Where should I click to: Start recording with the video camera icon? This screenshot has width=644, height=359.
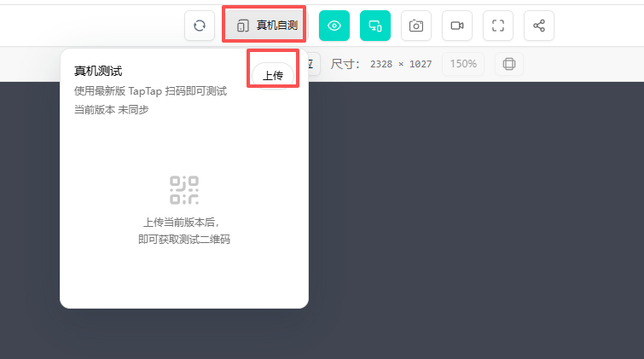[x=457, y=26]
